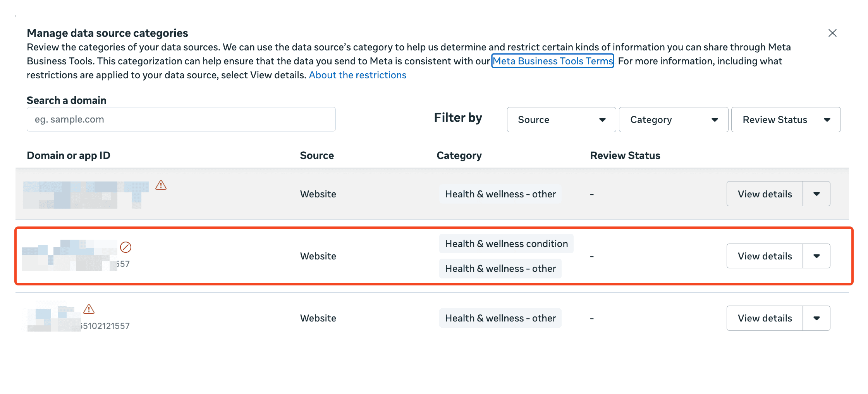This screenshot has height=394, width=868.
Task: Open the Source filter dropdown
Action: (x=561, y=120)
